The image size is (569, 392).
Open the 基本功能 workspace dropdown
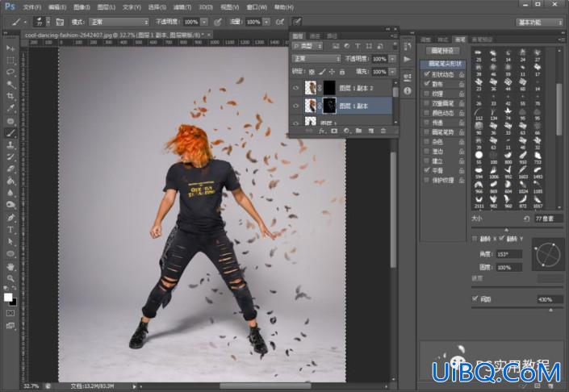539,23
